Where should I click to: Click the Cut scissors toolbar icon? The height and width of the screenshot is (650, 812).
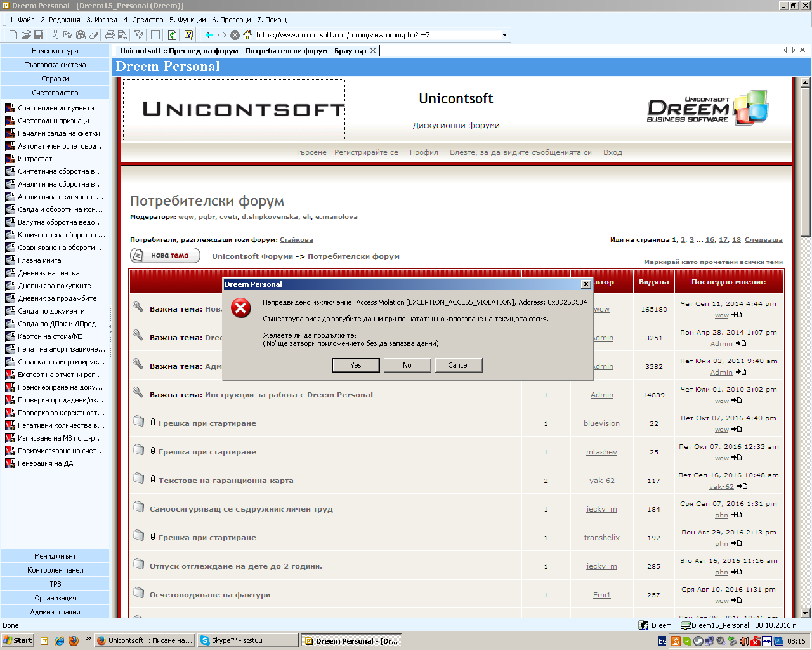tap(55, 35)
